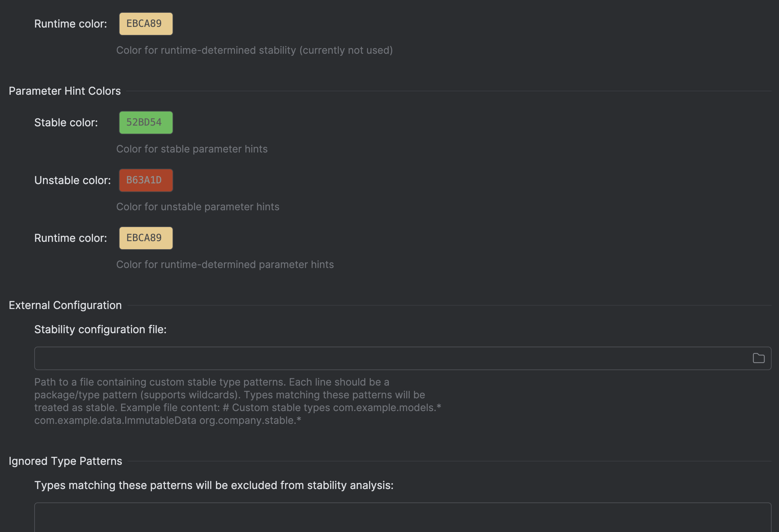Click 'Color for stable parameter hints' description
Image resolution: width=779 pixels, height=532 pixels.
(x=192, y=149)
